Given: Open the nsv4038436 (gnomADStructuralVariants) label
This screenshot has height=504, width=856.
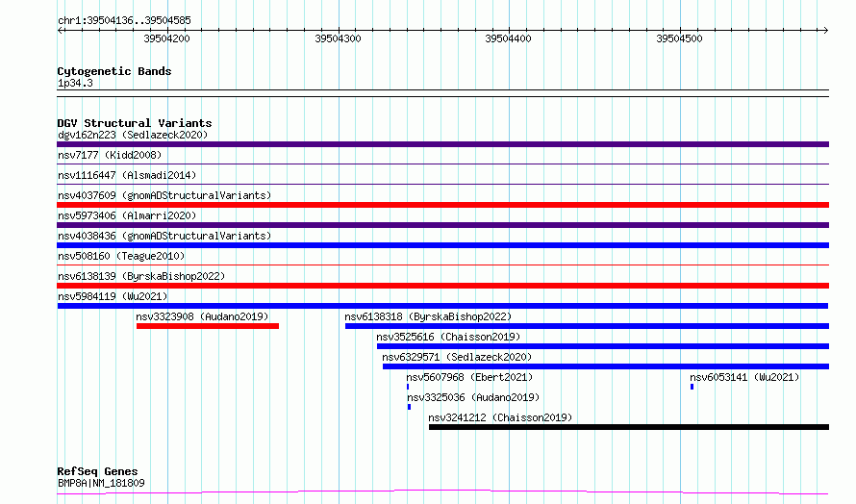Looking at the screenshot, I should (164, 236).
